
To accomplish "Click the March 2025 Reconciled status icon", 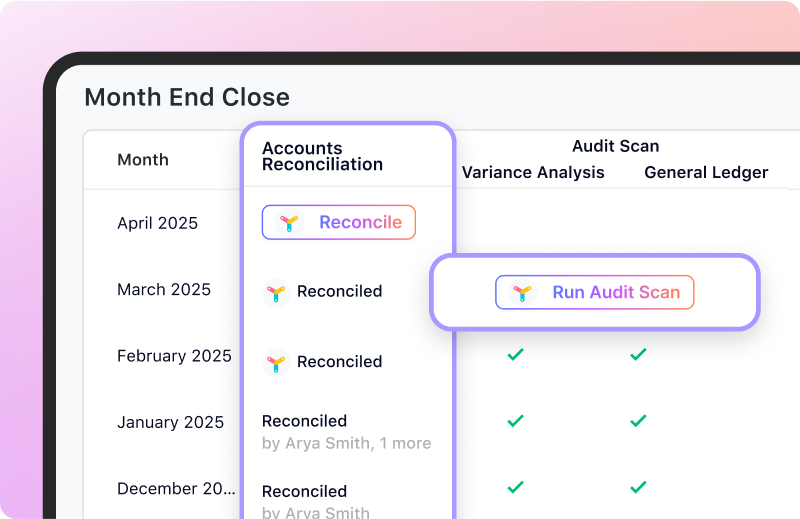I will [276, 292].
